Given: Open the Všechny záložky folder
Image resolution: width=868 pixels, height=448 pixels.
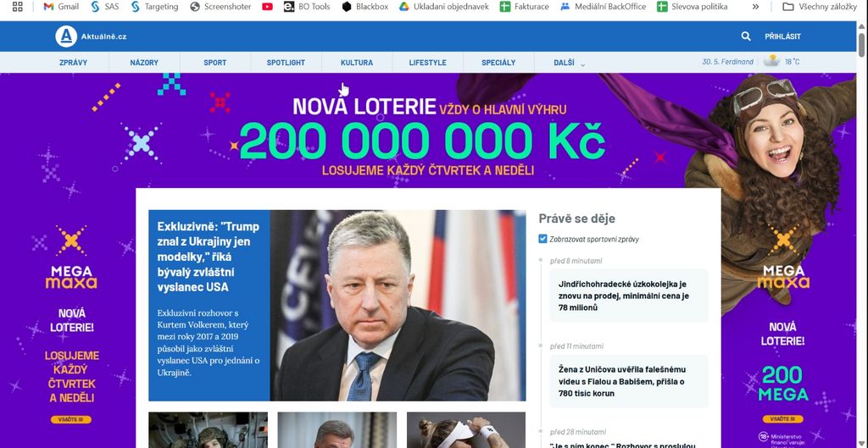Looking at the screenshot, I should pyautogui.click(x=820, y=7).
